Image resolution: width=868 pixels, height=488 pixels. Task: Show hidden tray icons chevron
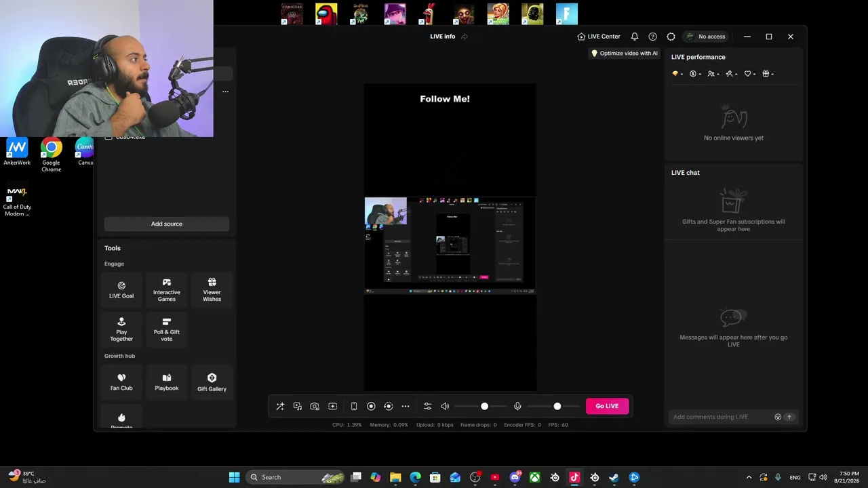(x=749, y=477)
